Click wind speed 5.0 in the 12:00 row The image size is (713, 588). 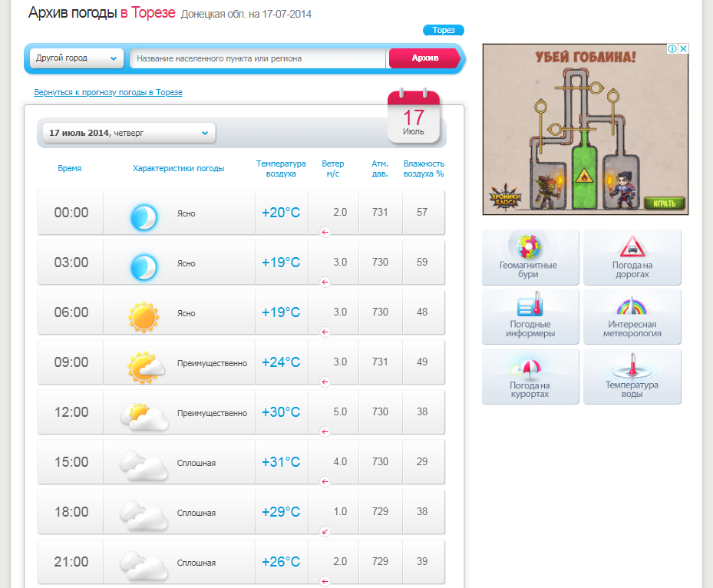[340, 411]
